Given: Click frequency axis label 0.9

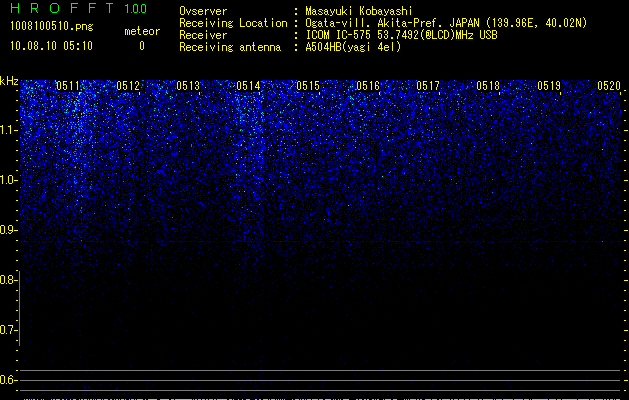Looking at the screenshot, I should click(8, 230).
